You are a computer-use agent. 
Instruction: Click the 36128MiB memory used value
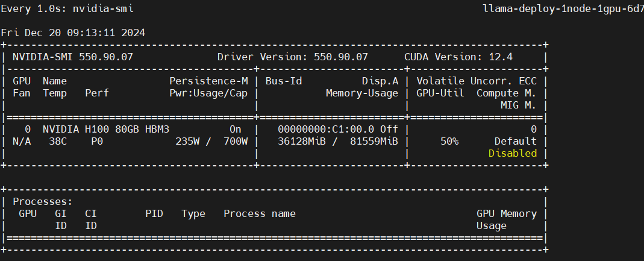click(299, 141)
